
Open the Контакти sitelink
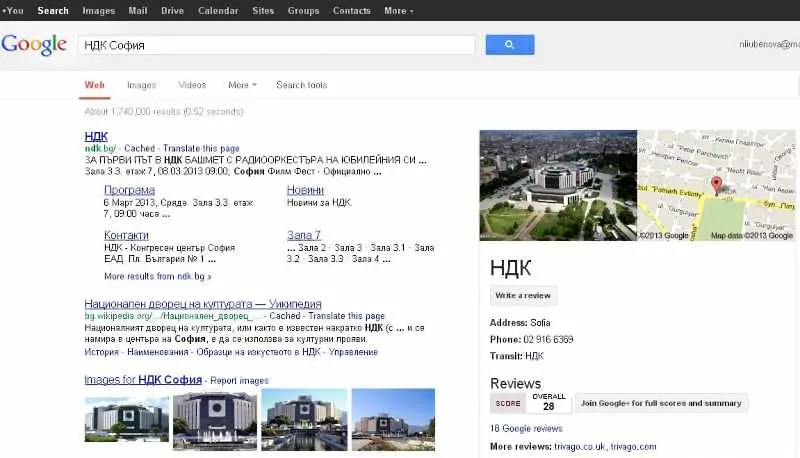126,235
